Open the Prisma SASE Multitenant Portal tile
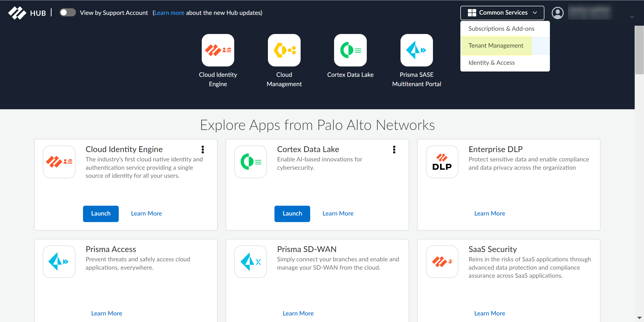Viewport: 644px width, 322px height. tap(417, 50)
